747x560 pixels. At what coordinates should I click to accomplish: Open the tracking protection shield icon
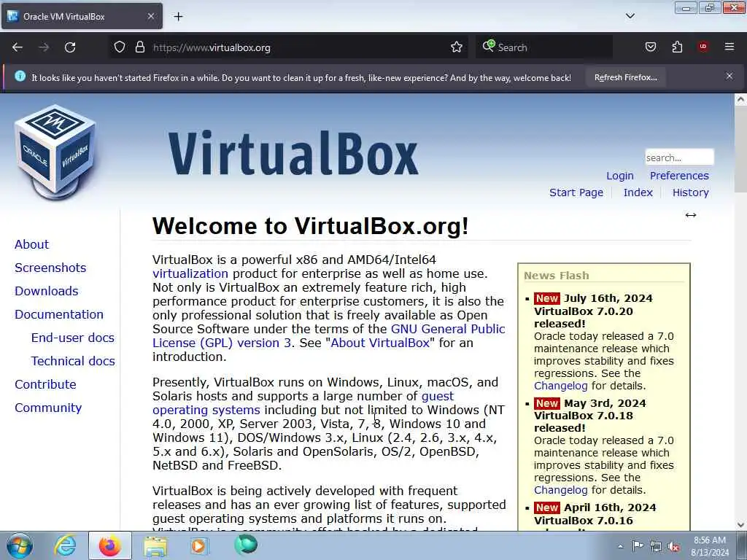tap(120, 47)
